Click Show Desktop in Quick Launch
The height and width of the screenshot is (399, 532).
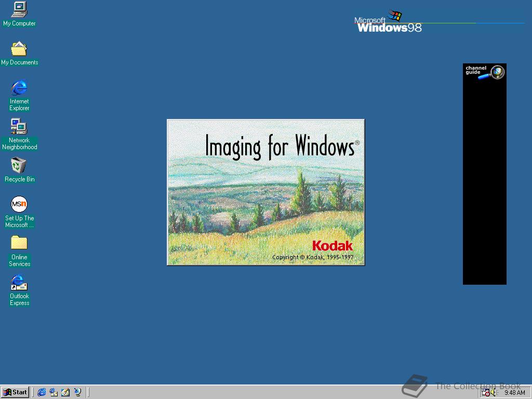coord(65,392)
